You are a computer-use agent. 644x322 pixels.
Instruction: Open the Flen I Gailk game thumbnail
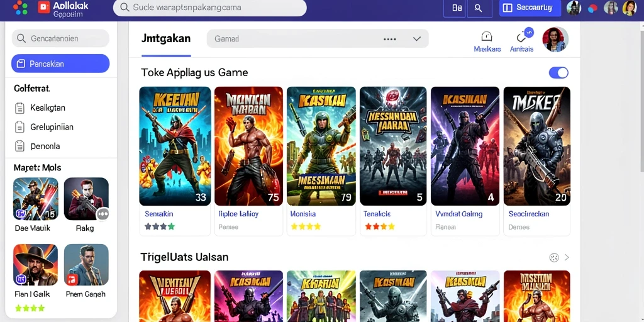pos(36,265)
